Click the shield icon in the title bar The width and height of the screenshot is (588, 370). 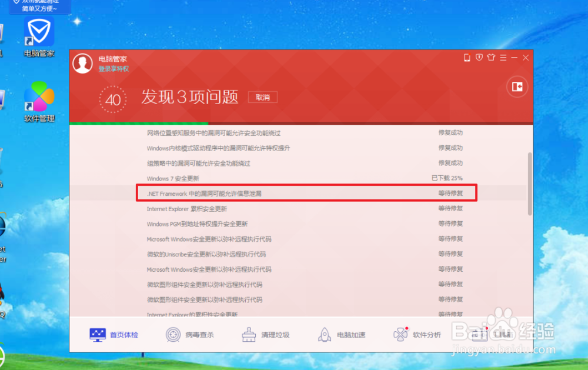(x=479, y=58)
